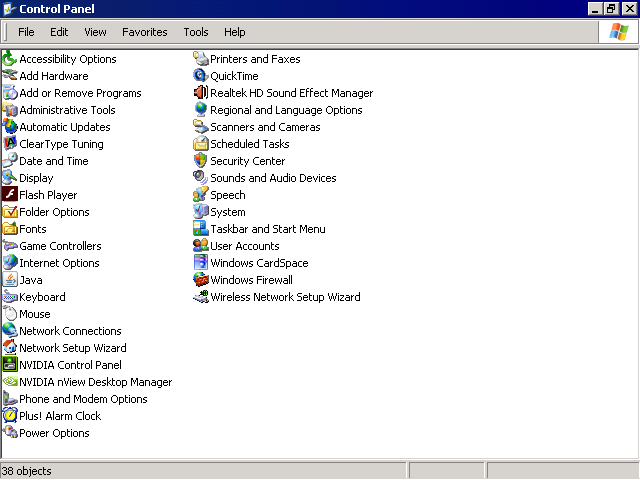
Task: Click the 'User Accounts' label text
Action: 245,246
